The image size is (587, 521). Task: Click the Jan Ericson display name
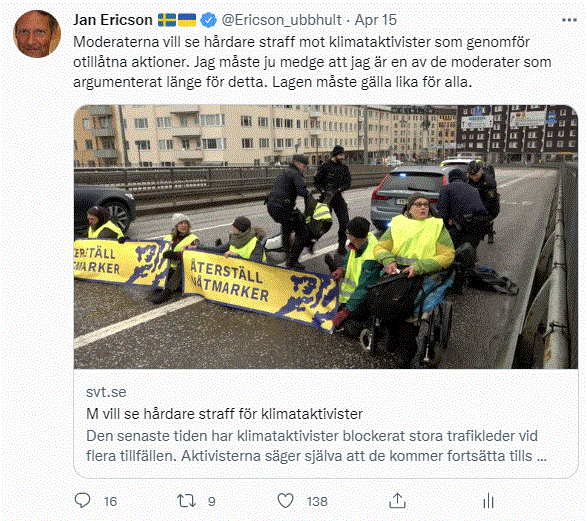pyautogui.click(x=113, y=20)
